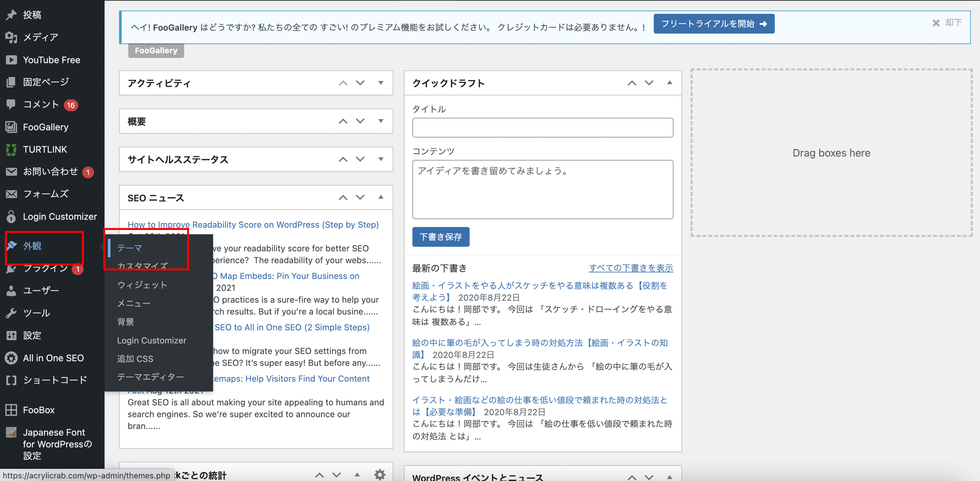Open YouTube Free via its play icon
The image size is (980, 481).
click(x=11, y=60)
